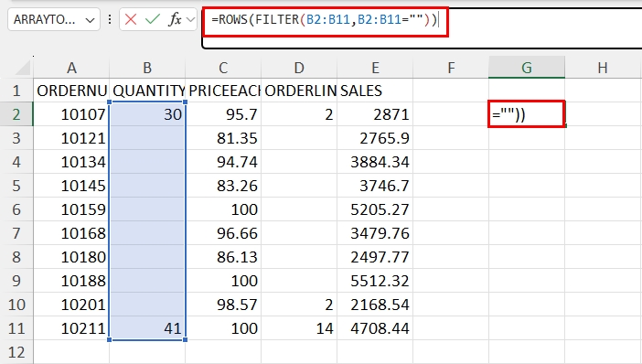Screen dimensions: 642x364
Task: Select row 12 header
Action: 16,352
